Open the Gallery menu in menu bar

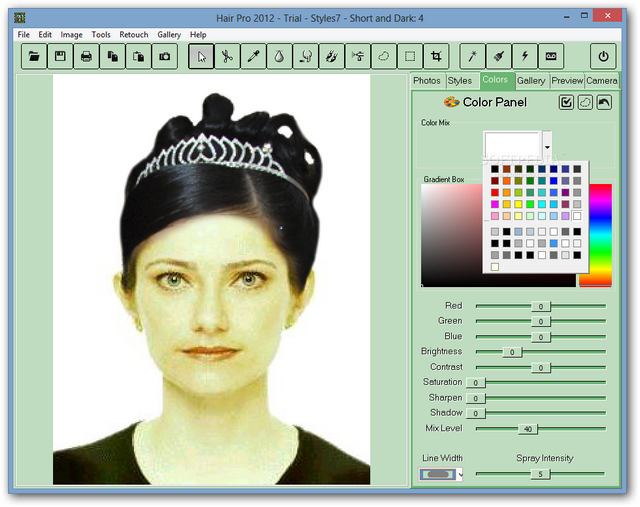pos(169,35)
